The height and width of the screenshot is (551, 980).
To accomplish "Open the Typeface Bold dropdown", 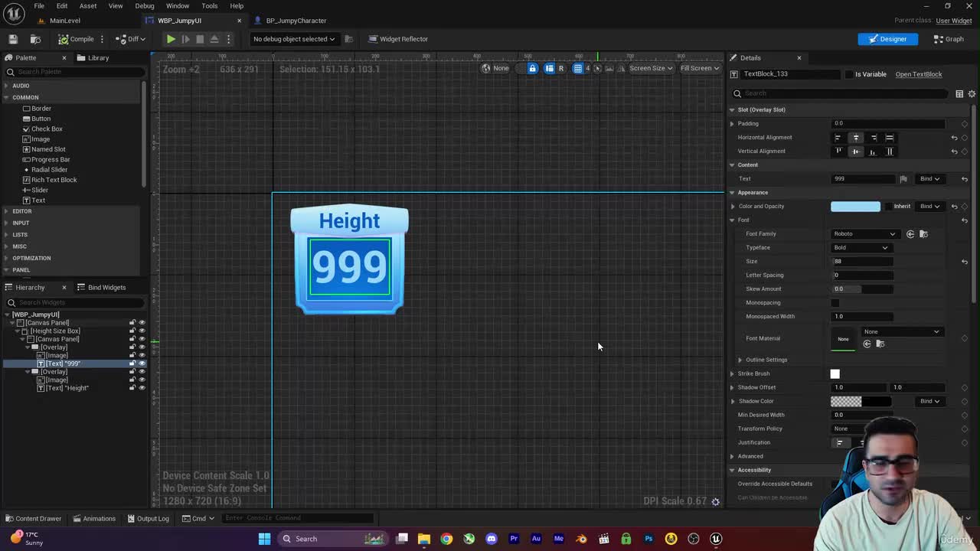I will pyautogui.click(x=861, y=248).
